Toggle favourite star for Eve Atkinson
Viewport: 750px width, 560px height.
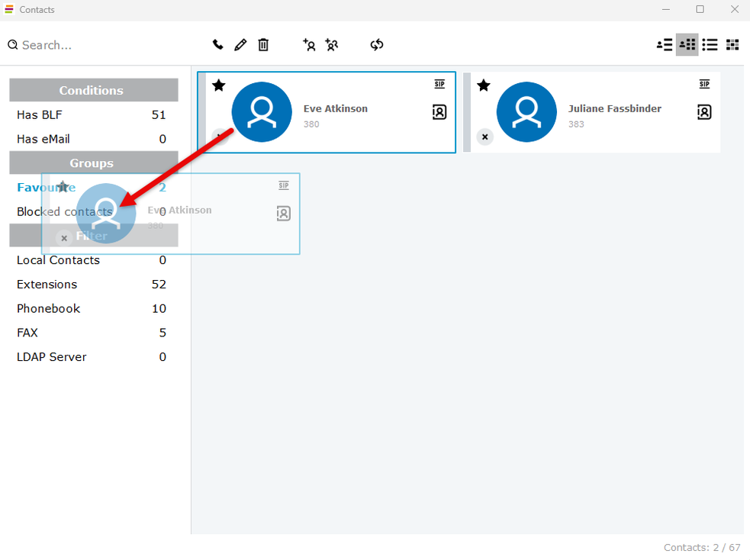[x=219, y=85]
